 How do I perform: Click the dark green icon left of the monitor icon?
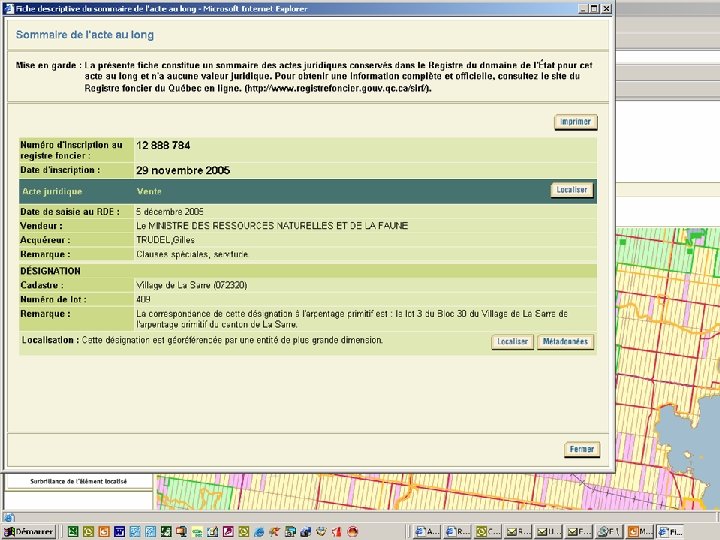(x=166, y=532)
